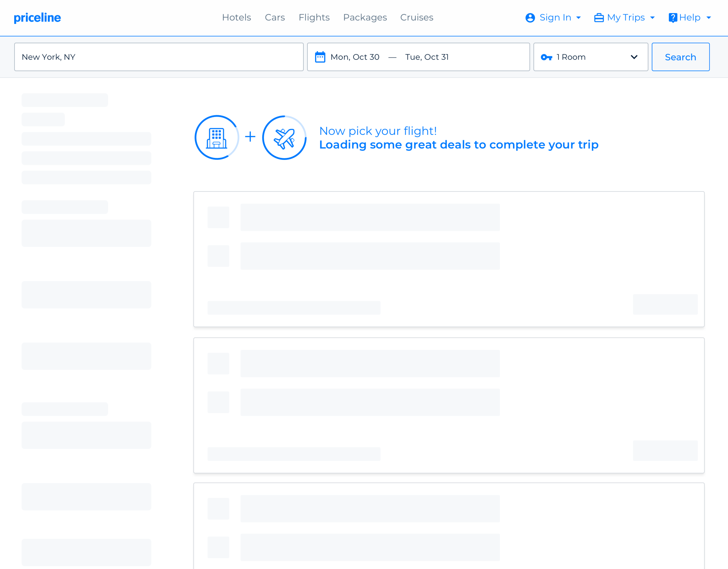
Task: Open the Cars section
Action: 275,17
